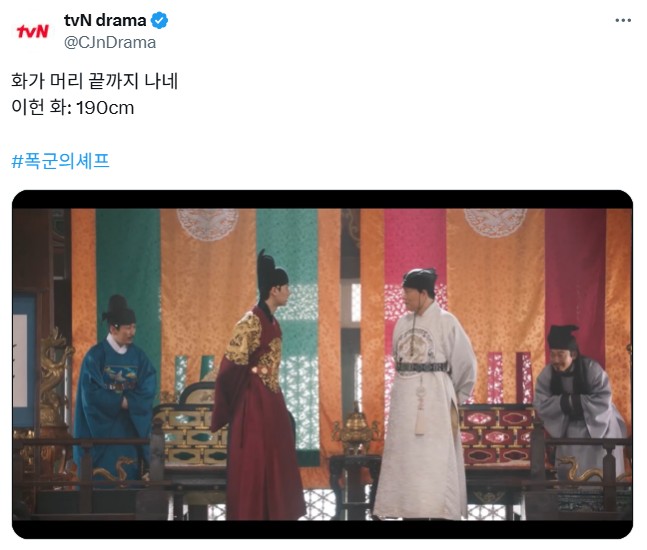Open the tvN profile avatar logo
The image size is (647, 550).
click(32, 31)
